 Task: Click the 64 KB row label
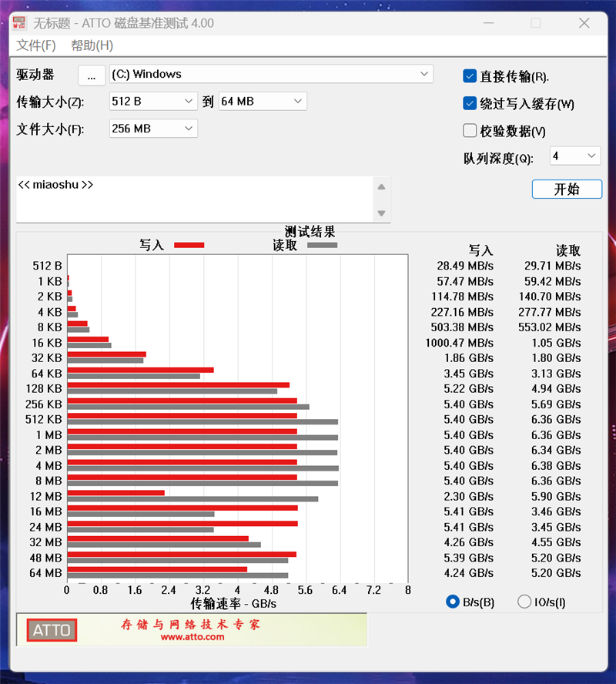click(x=47, y=374)
